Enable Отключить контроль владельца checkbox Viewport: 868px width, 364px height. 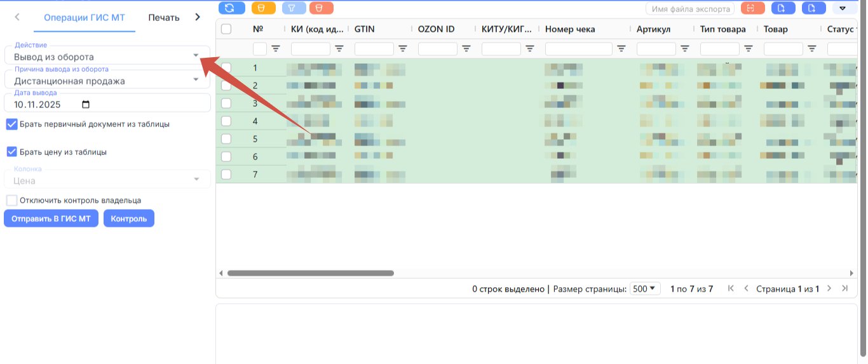click(11, 200)
